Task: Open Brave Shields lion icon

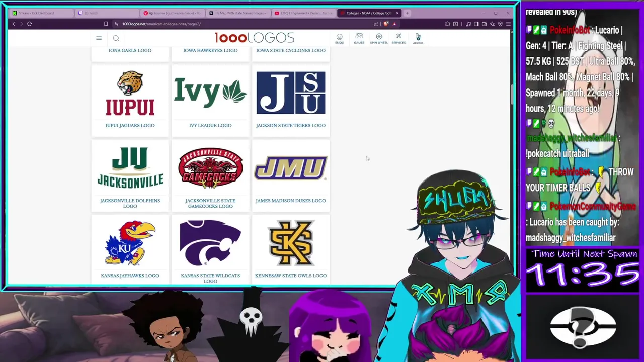Action: pos(386,24)
